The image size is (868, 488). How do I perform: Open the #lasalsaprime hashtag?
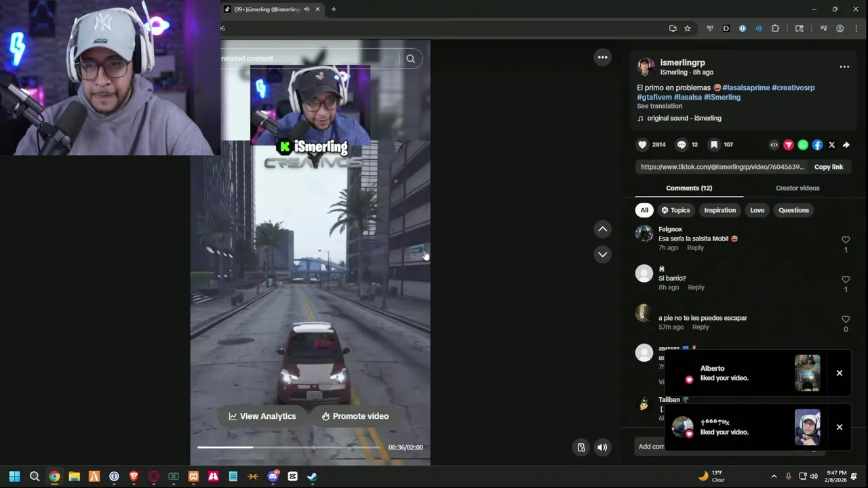click(746, 87)
